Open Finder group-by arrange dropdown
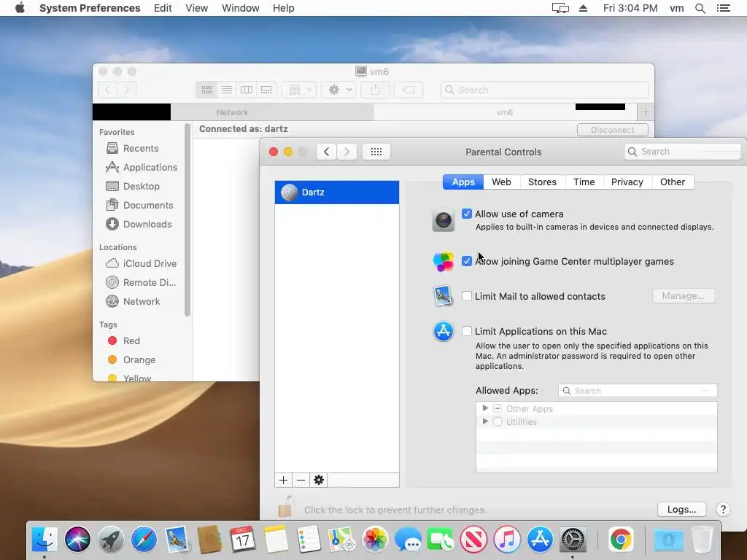The height and width of the screenshot is (560, 747). [299, 90]
